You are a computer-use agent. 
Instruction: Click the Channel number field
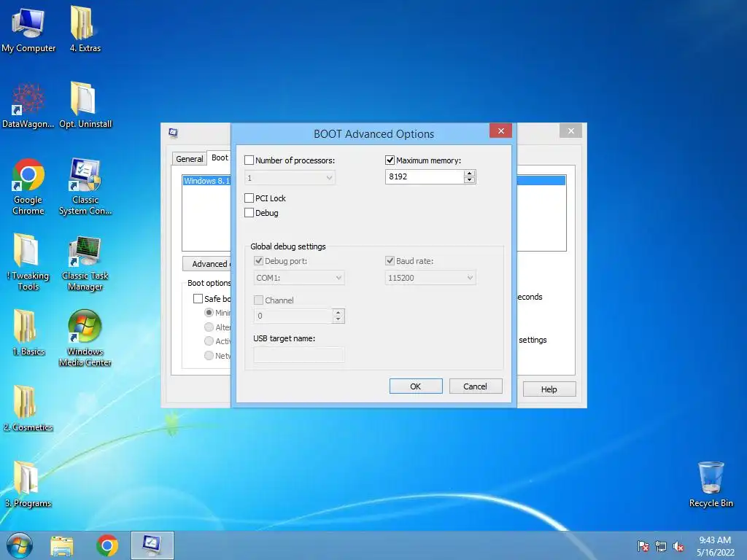point(293,316)
